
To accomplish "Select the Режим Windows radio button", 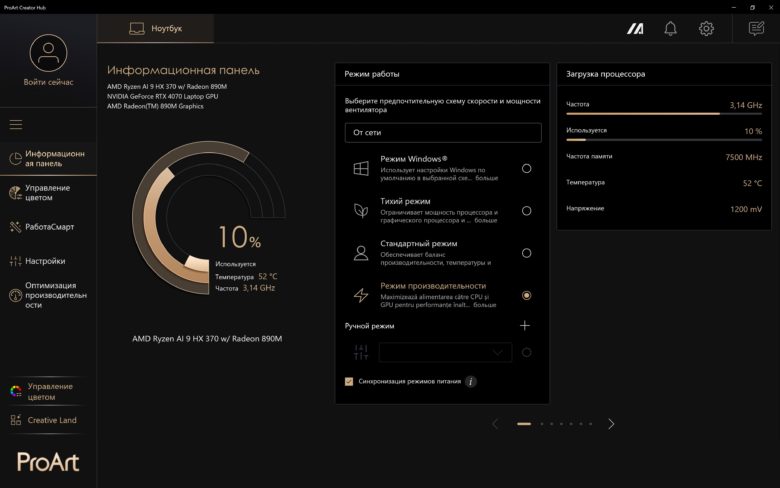I will pos(526,169).
